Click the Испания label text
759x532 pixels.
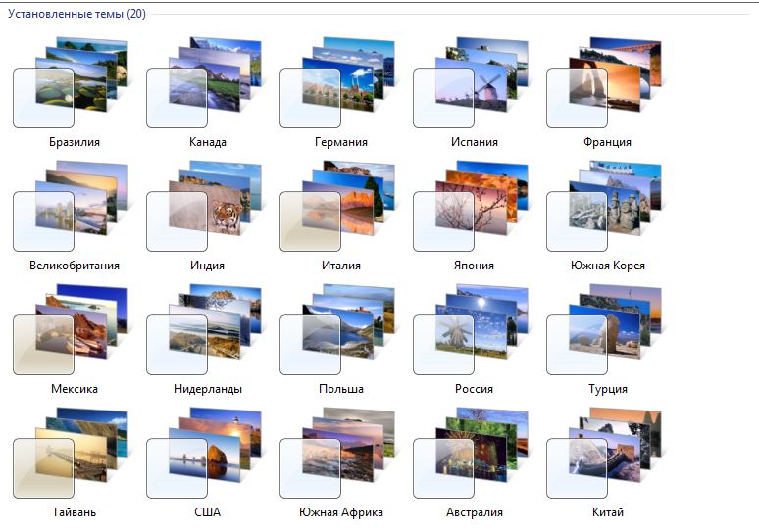[x=475, y=142]
